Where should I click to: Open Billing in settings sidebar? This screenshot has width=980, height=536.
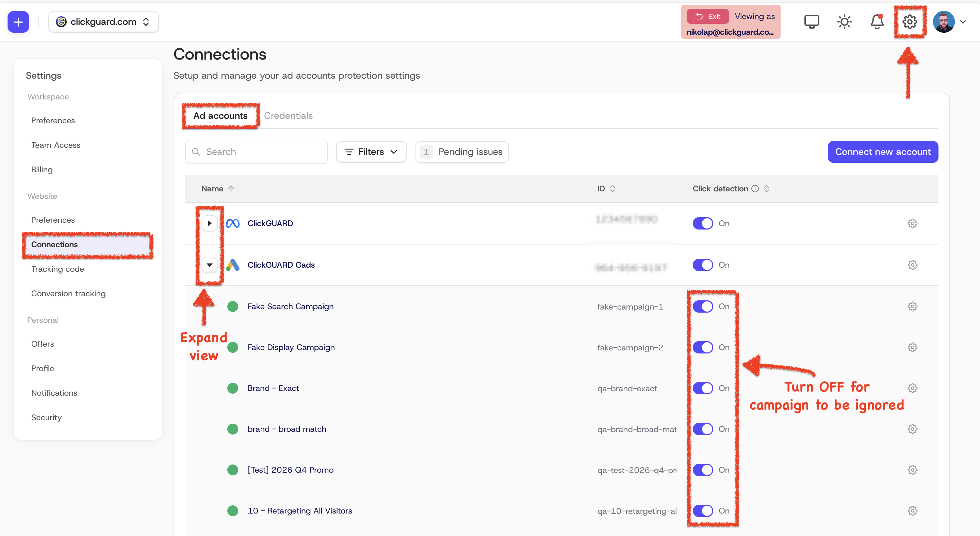[42, 169]
